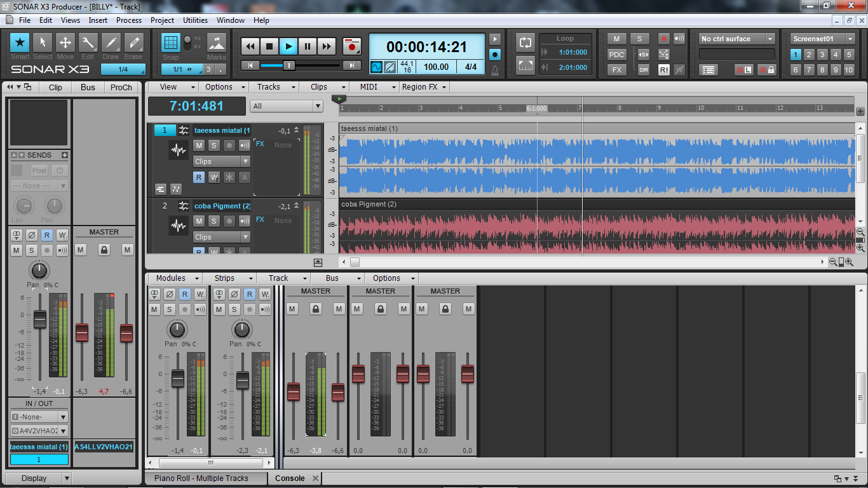Open the Region FX dropdown menu

(424, 87)
